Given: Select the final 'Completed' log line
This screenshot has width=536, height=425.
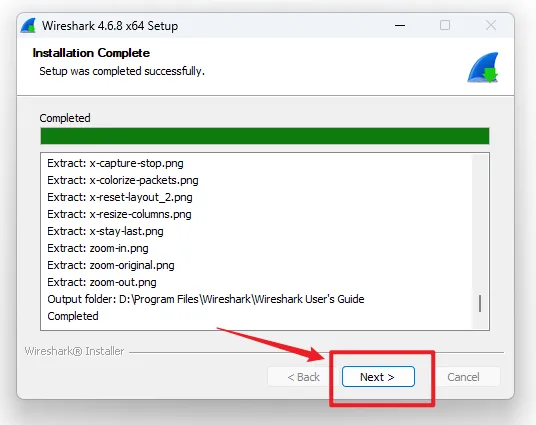Looking at the screenshot, I should (x=73, y=316).
